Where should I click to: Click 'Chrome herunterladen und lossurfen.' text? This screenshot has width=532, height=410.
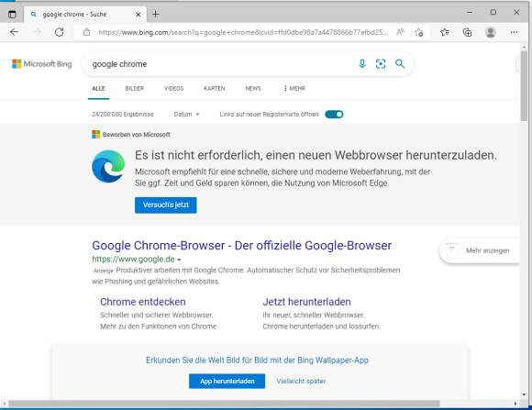(x=322, y=327)
